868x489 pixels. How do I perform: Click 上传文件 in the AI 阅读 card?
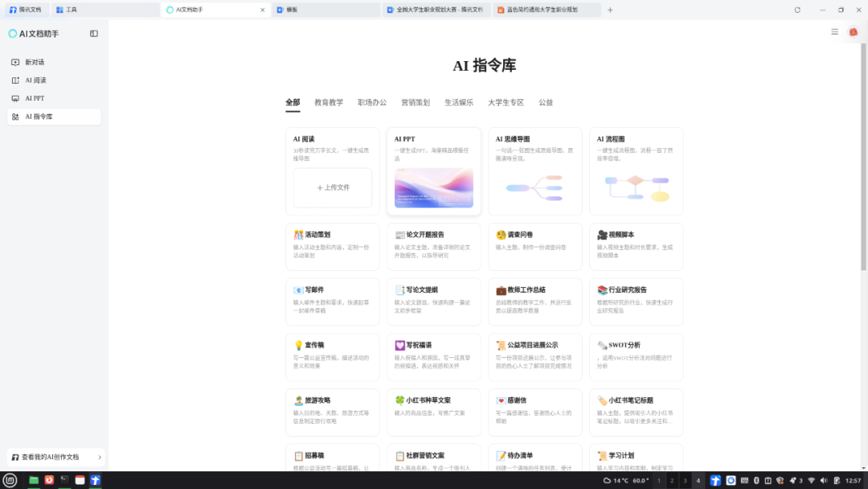tap(333, 187)
